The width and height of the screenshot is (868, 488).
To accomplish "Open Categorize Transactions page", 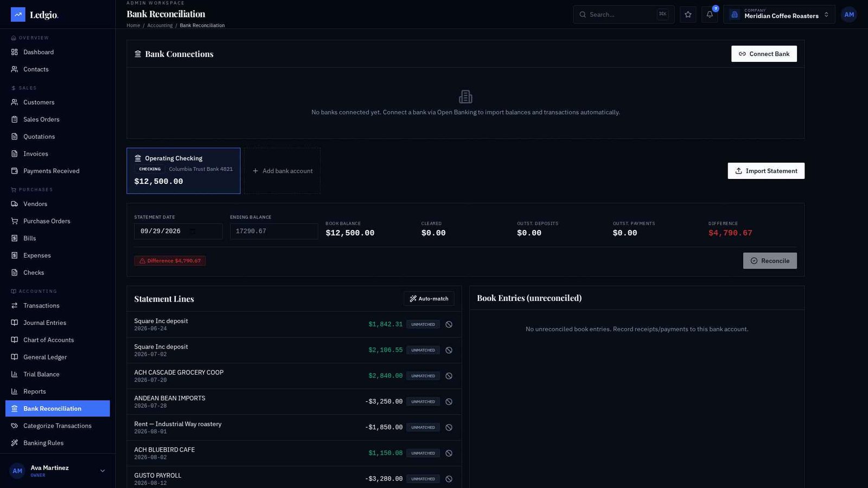I will tap(58, 426).
